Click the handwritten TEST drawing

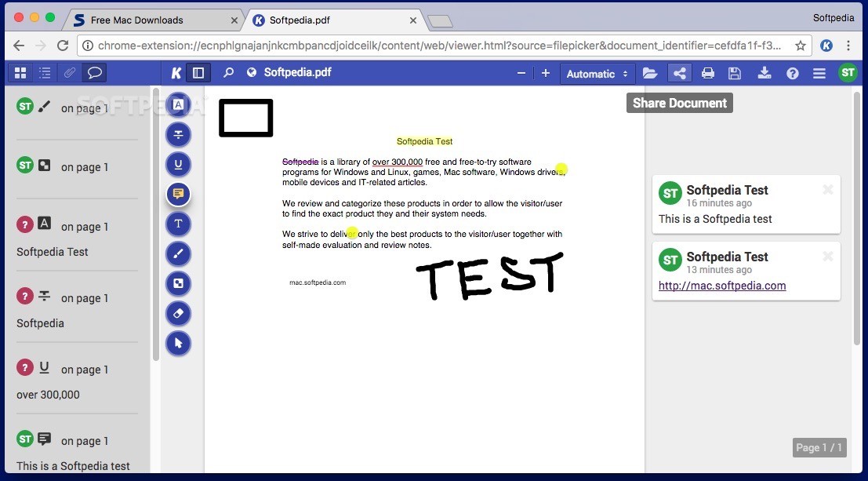click(x=490, y=275)
